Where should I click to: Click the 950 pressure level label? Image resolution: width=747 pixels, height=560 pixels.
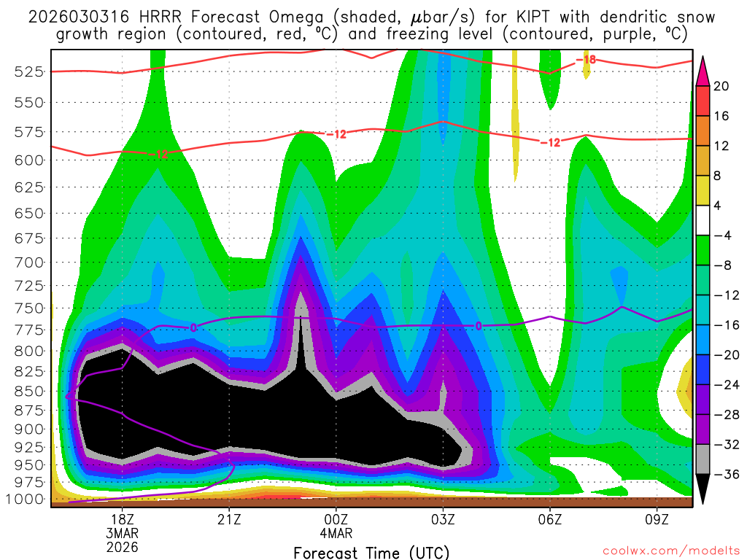pyautogui.click(x=29, y=464)
